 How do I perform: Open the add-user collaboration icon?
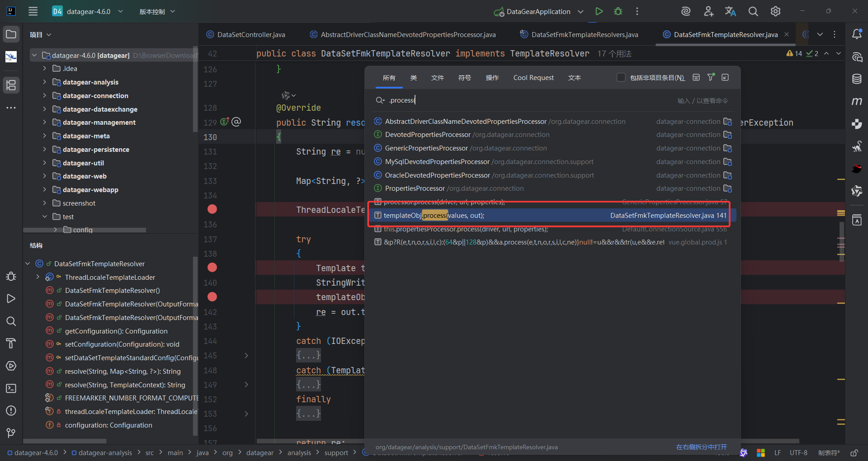point(708,11)
